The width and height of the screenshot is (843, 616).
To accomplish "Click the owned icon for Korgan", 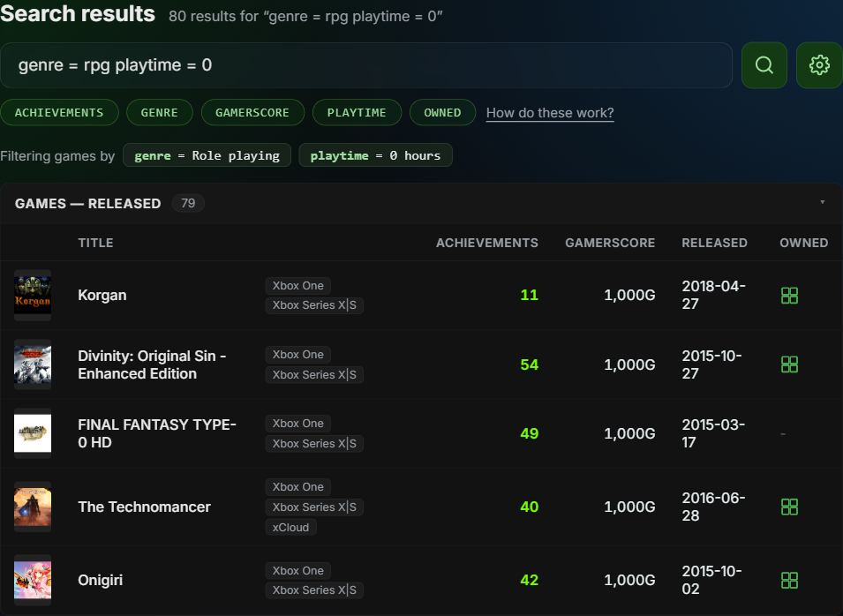I will (x=789, y=295).
